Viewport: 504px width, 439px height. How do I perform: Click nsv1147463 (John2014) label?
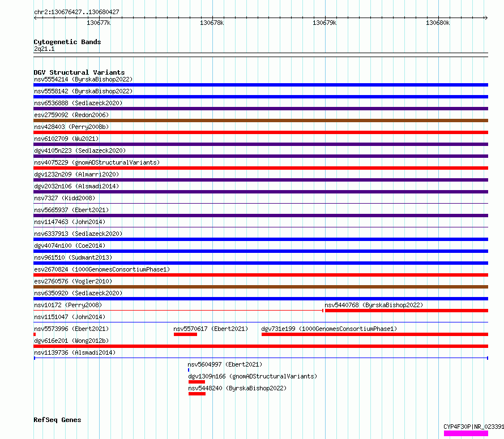[x=70, y=222]
